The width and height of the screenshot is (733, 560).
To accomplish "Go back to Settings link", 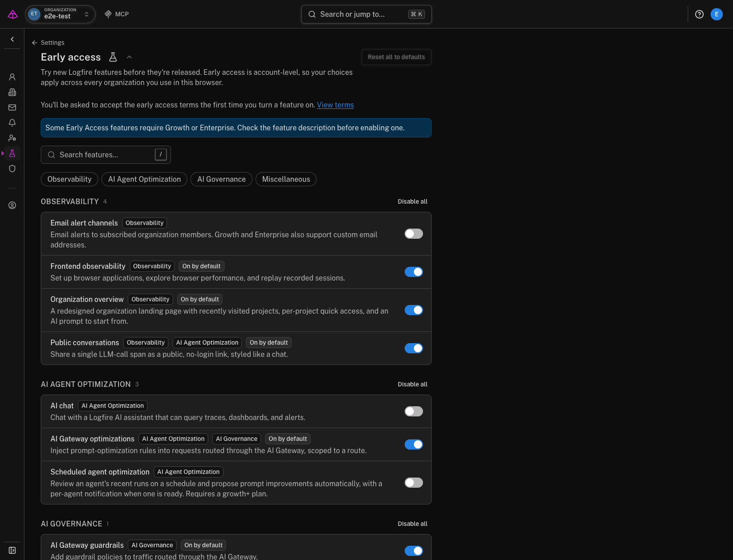I will tap(48, 43).
